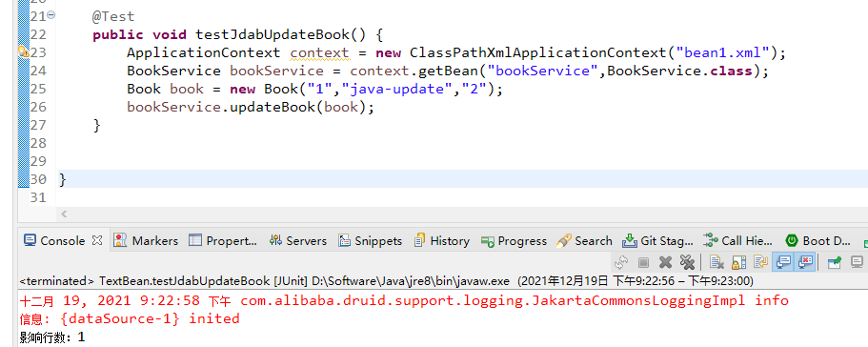This screenshot has height=347, width=868.
Task: Clear the console output
Action: (717, 262)
